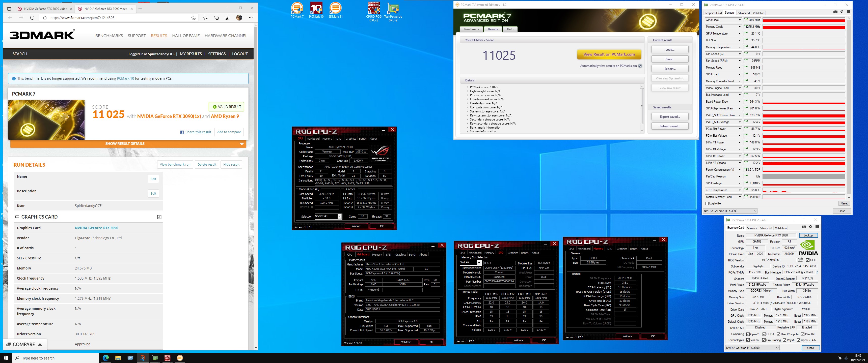Open HALL OF FAME in the 3DMark menu
Image resolution: width=868 pixels, height=363 pixels.
click(186, 35)
